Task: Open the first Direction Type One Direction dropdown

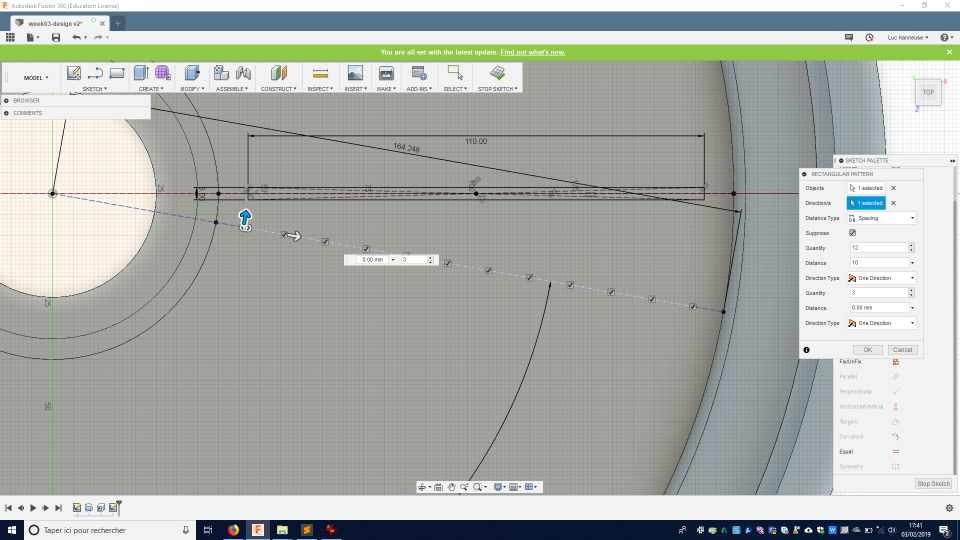Action: point(882,278)
